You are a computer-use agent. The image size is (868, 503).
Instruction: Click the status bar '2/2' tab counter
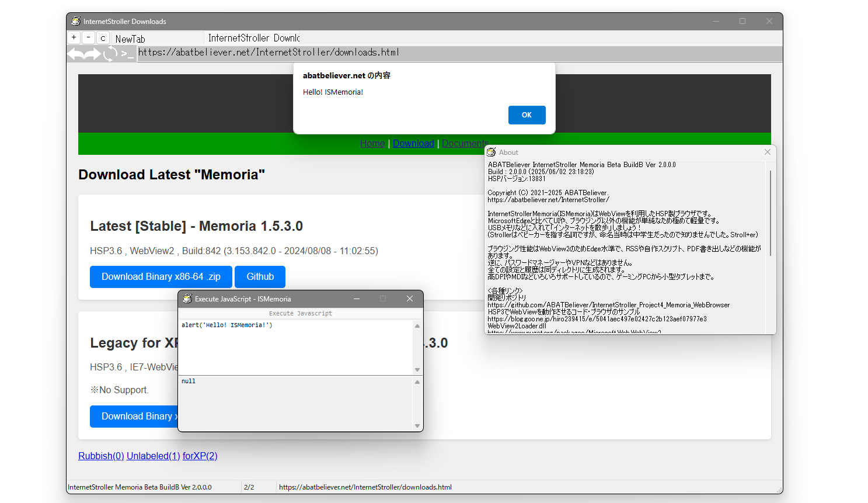[249, 487]
